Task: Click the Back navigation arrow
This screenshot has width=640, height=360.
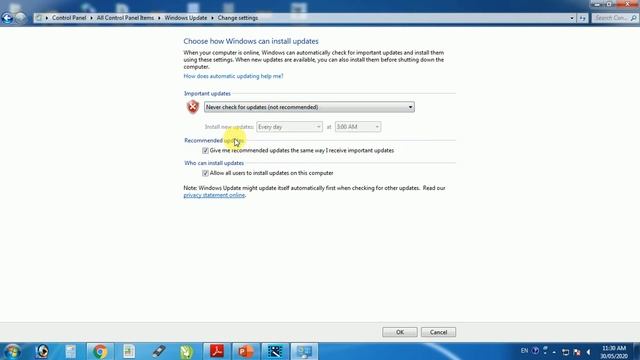Action: pos(7,18)
